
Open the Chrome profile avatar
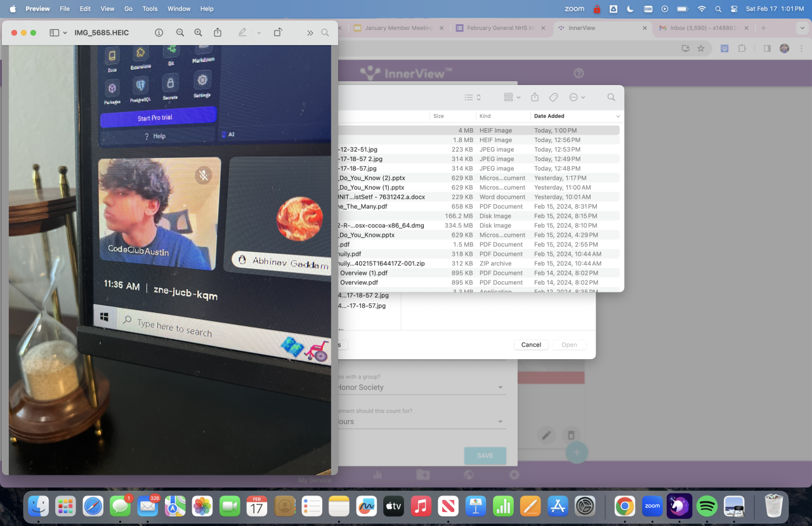(x=784, y=48)
